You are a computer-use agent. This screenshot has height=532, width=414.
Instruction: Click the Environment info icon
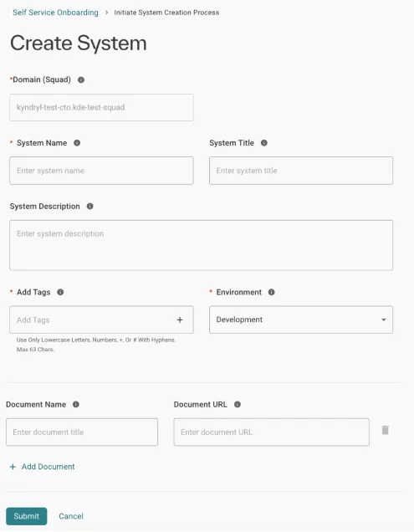click(x=272, y=292)
